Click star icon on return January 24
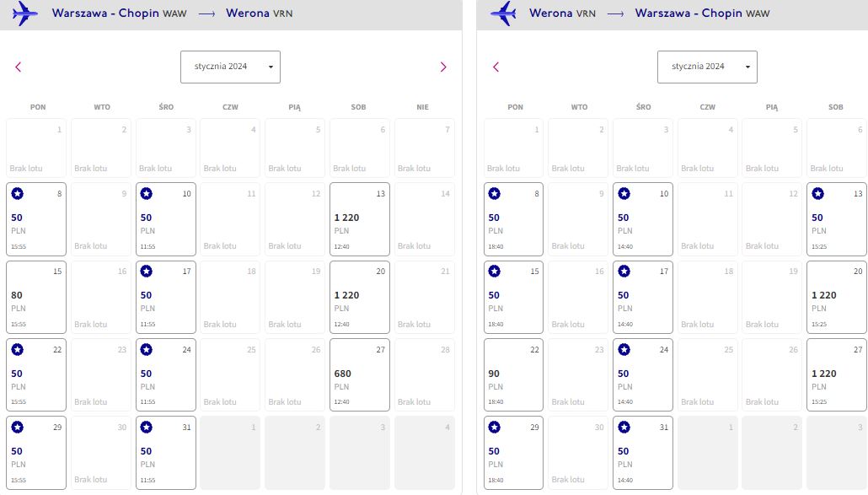The image size is (868, 495). (624, 350)
